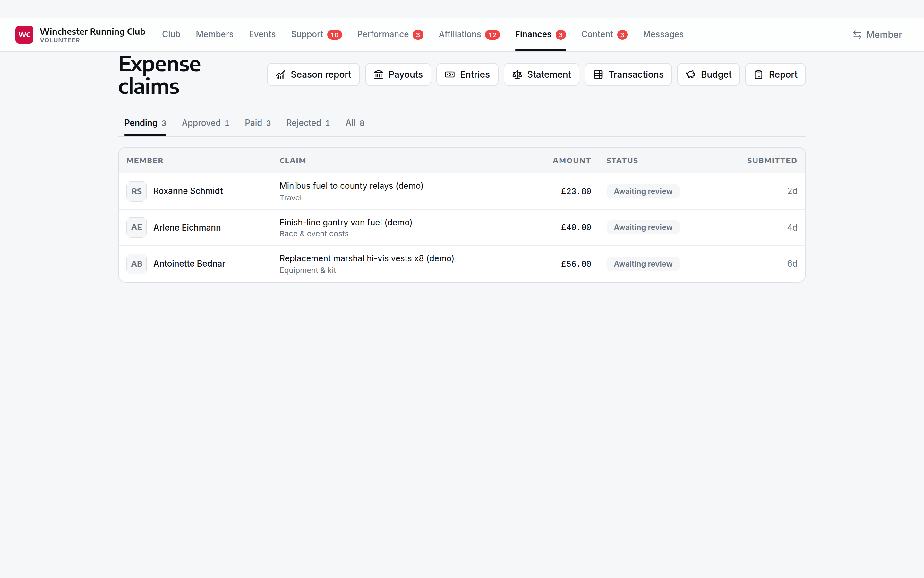Open Roxanne Schmidt's claim row name
This screenshot has width=924, height=578.
point(188,191)
